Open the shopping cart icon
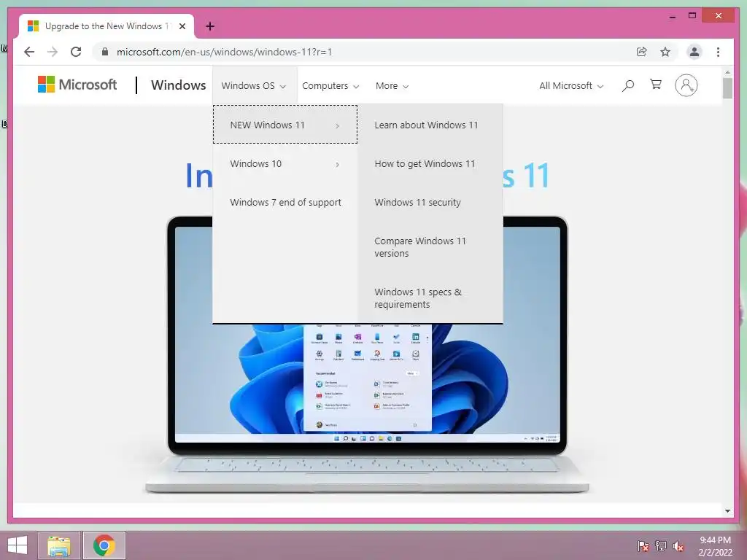This screenshot has height=560, width=747. [656, 85]
